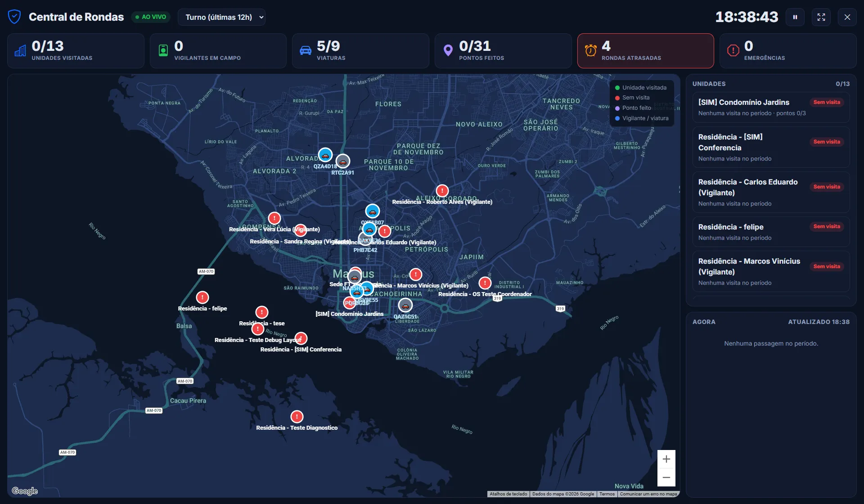This screenshot has width=864, height=504.
Task: Click the car icon in the Viaturas card
Action: (x=306, y=50)
